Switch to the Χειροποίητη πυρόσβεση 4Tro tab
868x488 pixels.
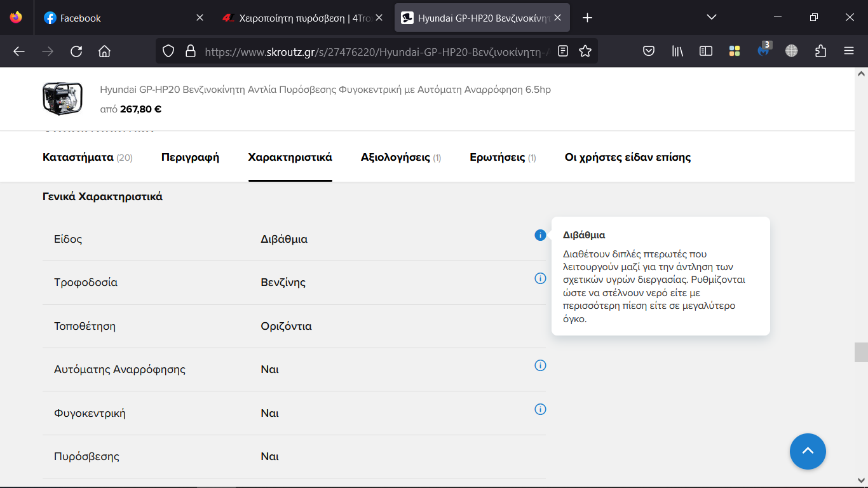tap(302, 18)
